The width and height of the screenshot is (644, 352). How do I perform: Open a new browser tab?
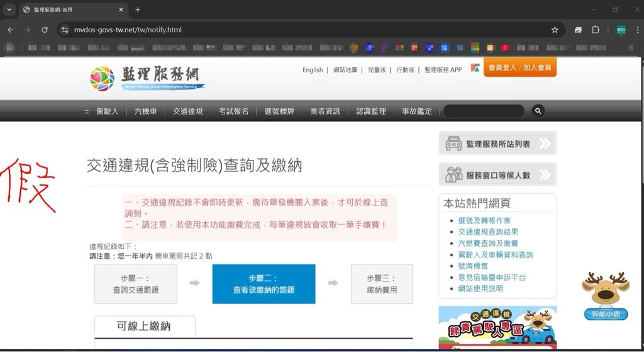pyautogui.click(x=138, y=9)
